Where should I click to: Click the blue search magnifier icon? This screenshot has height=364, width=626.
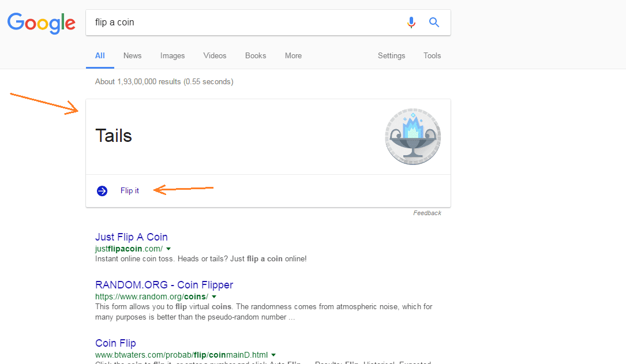(434, 22)
